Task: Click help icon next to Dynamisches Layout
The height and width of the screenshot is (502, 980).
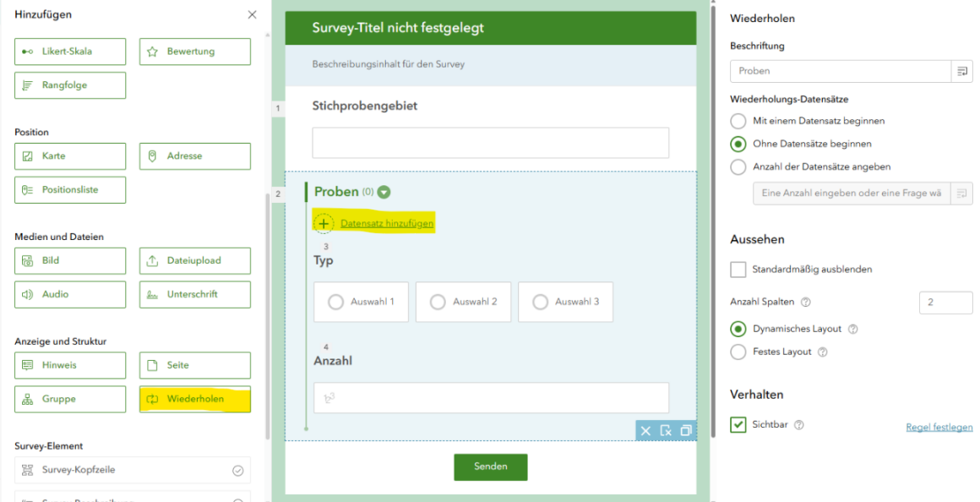Action: (x=853, y=329)
